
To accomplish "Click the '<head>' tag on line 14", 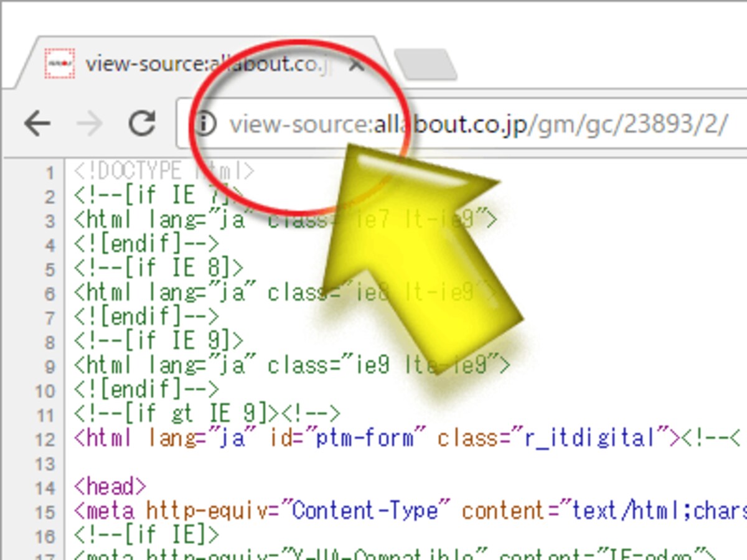I will coord(110,486).
